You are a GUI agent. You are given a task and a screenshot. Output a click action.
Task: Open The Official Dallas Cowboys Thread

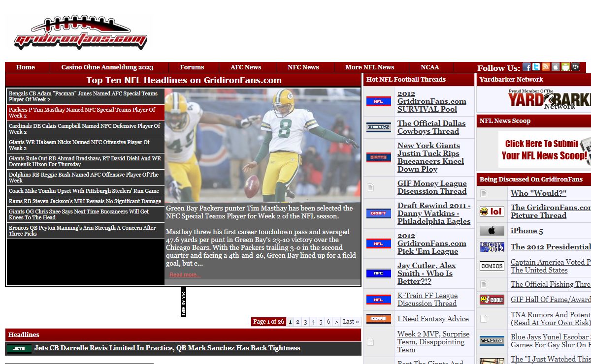(431, 127)
